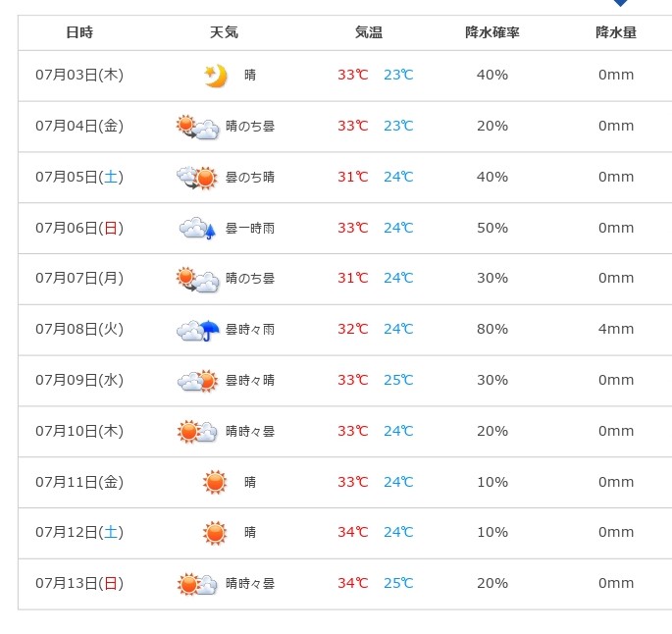Click the sun-cloud icon for 07月10日

pos(197,431)
